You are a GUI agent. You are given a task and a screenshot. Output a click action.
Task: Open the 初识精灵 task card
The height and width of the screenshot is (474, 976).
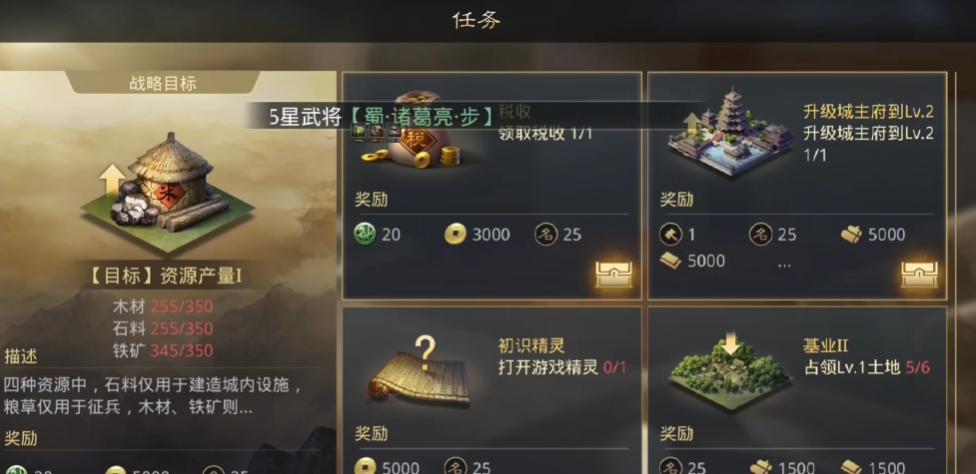pyautogui.click(x=492, y=390)
